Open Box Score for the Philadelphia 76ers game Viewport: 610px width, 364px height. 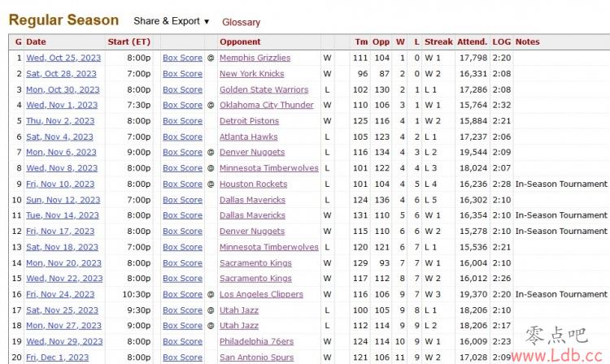click(182, 342)
